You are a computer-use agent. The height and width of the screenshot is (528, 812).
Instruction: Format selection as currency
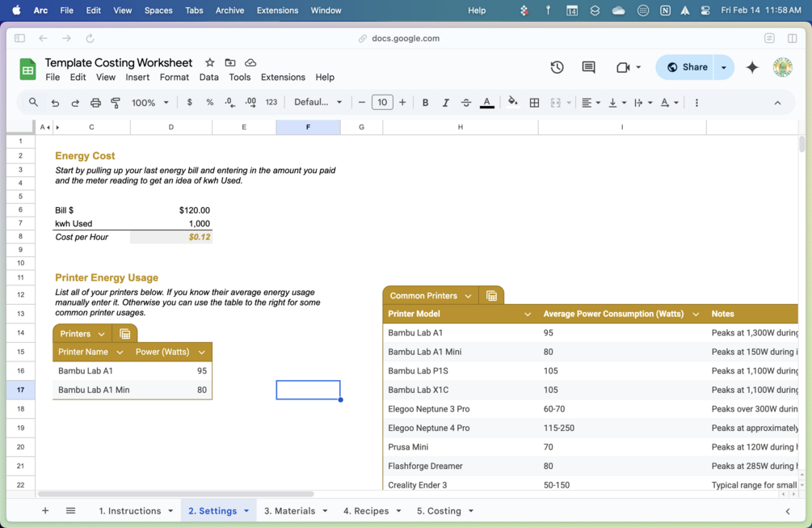(190, 103)
